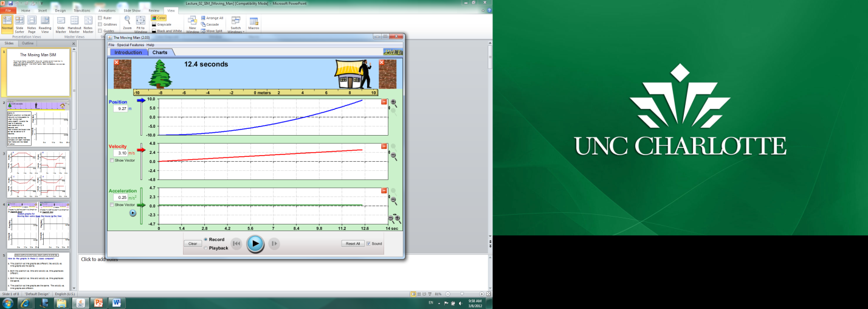868x309 pixels.
Task: Collapse the Acceleration chart with the minus button
Action: (384, 190)
